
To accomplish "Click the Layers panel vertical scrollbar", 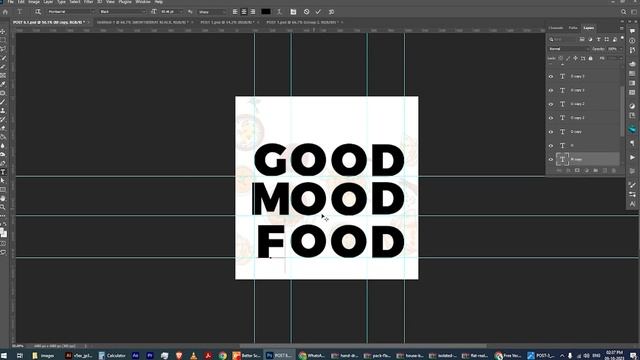I will click(622, 110).
